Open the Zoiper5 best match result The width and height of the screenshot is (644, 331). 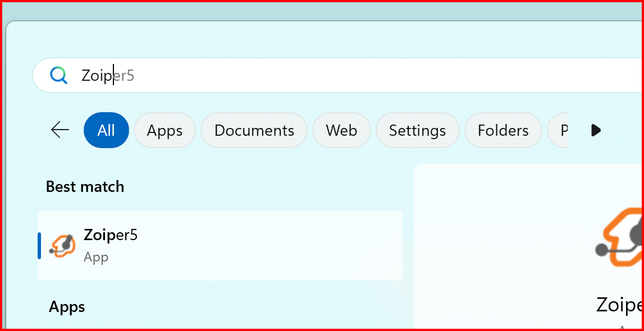click(220, 246)
